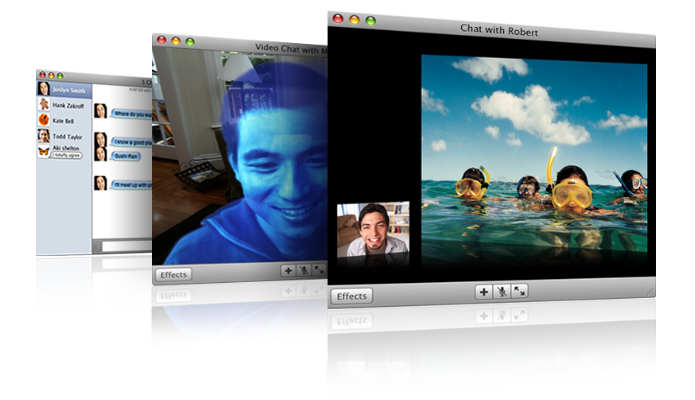
Task: Click Add participant (+) in Chat with Robert
Action: pos(484,291)
